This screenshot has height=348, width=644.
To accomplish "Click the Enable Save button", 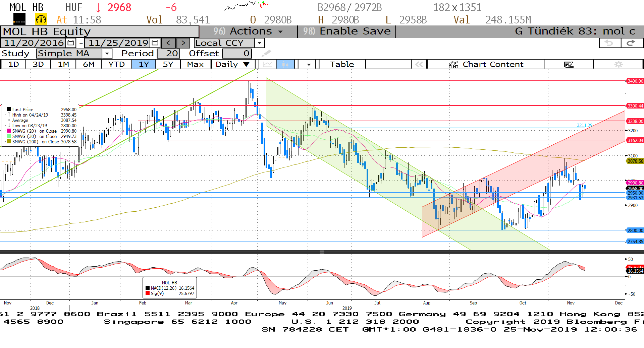I will pyautogui.click(x=347, y=31).
